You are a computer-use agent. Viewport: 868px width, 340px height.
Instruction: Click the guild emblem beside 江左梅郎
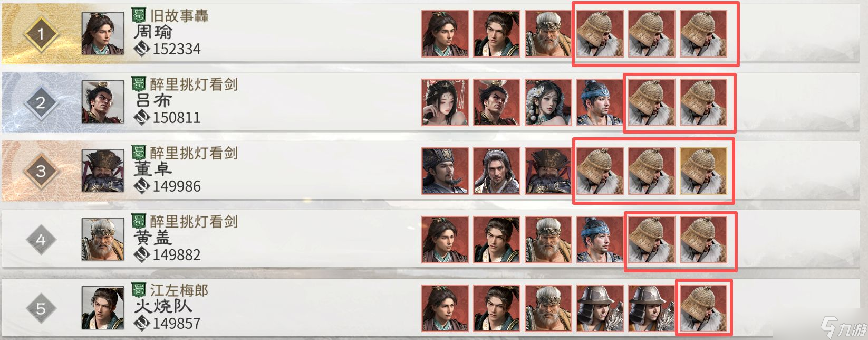pyautogui.click(x=139, y=290)
